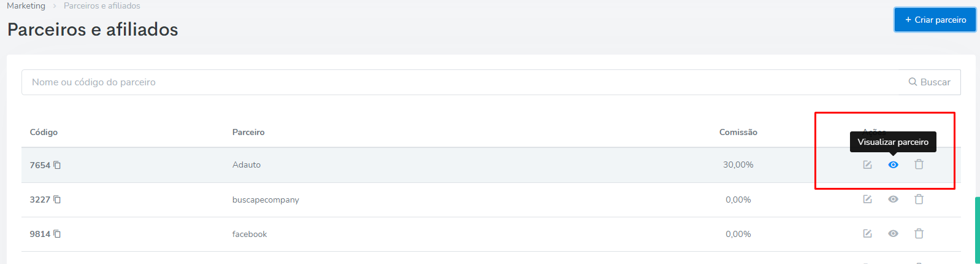Edit the facebook partner

click(x=867, y=233)
